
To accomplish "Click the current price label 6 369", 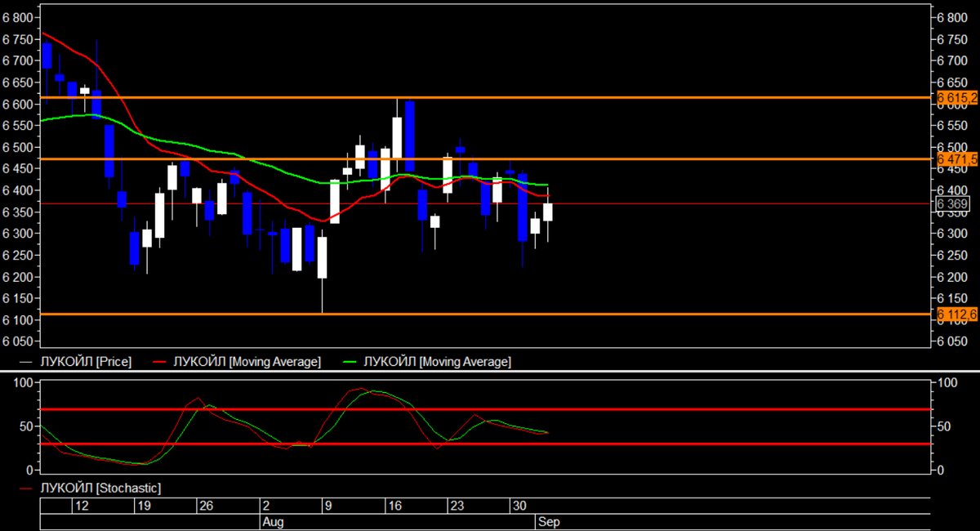I will [x=952, y=203].
